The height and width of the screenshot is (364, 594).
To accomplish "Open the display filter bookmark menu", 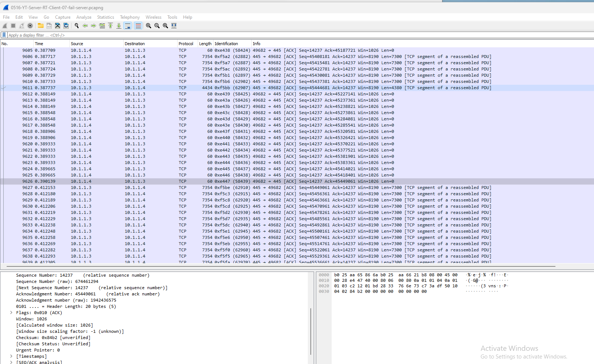I will point(4,35).
